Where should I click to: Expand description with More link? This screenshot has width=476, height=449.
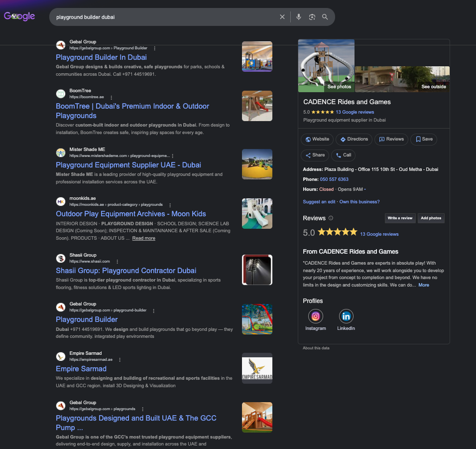point(424,285)
